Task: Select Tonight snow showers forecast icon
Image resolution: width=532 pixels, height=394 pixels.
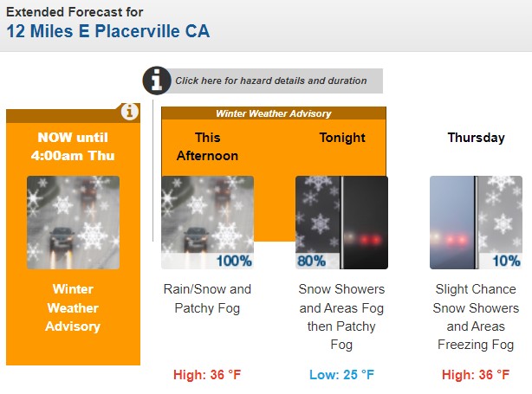Action: click(341, 223)
